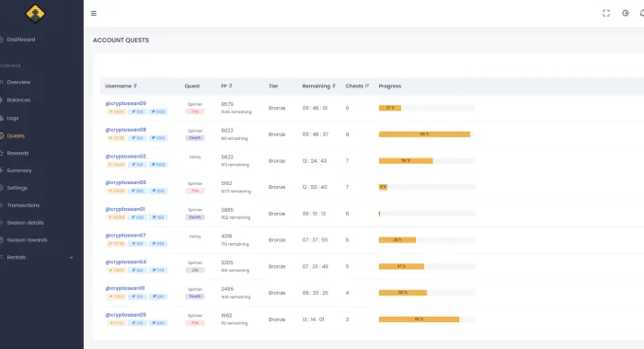
Task: Click Death tag in @cryptosean08 row
Action: point(195,138)
